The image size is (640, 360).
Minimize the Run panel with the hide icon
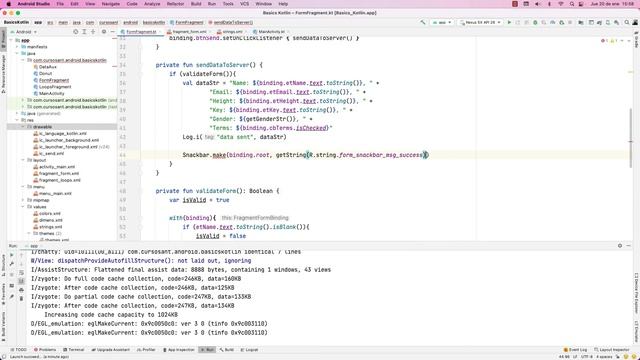tap(629, 246)
